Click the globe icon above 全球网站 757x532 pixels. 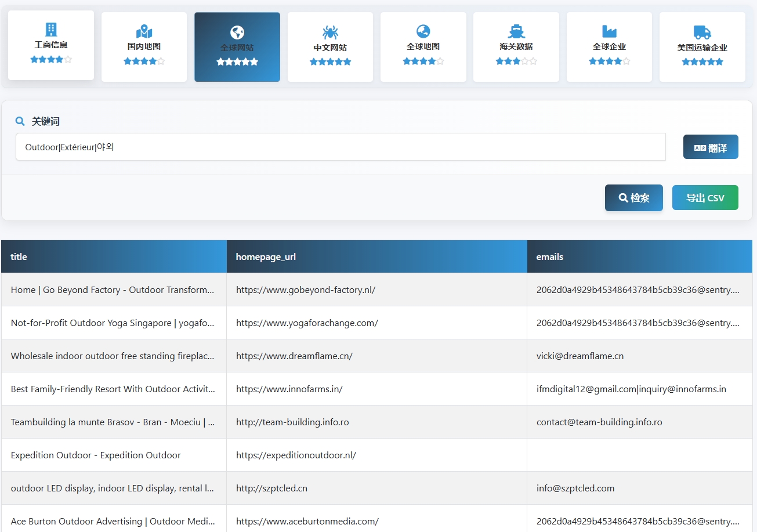237,32
